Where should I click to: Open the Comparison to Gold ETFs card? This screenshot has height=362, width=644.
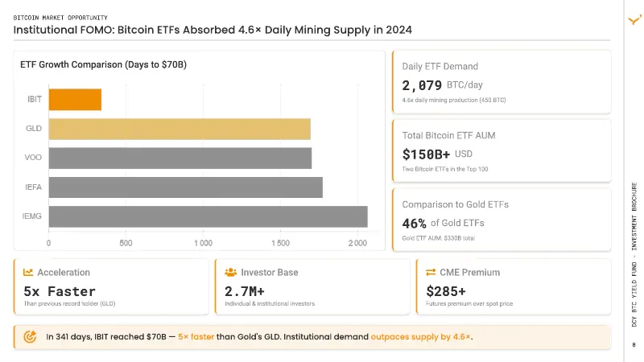coord(502,220)
